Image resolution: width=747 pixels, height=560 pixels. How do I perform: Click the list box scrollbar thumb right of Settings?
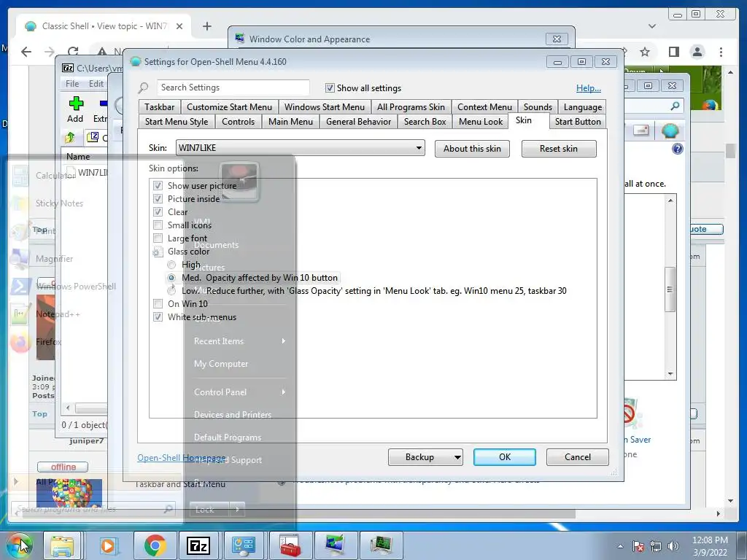tap(670, 289)
